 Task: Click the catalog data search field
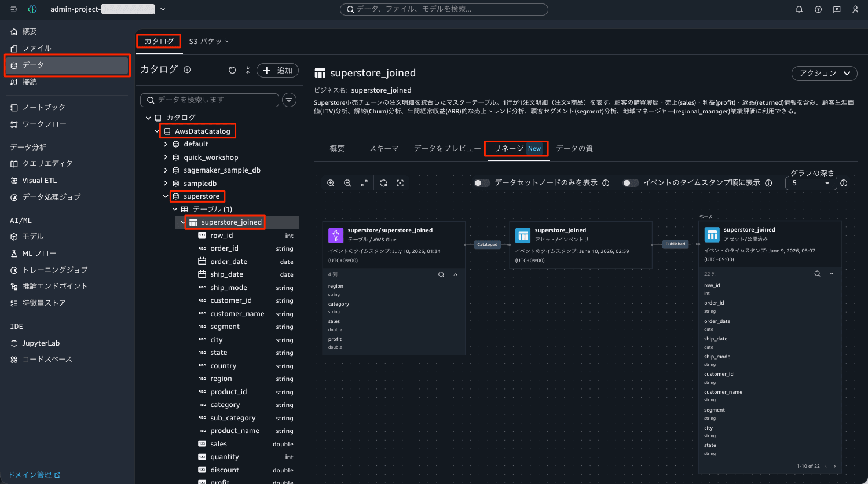210,100
